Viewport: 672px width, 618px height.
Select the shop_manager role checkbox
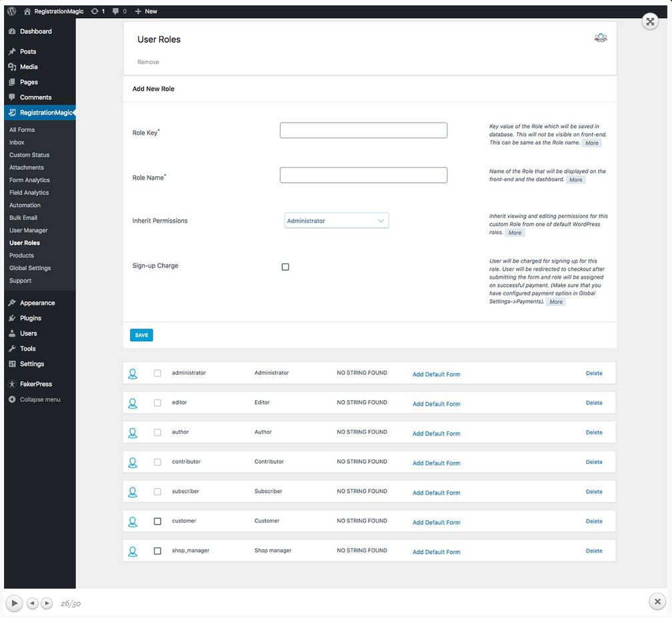point(157,551)
